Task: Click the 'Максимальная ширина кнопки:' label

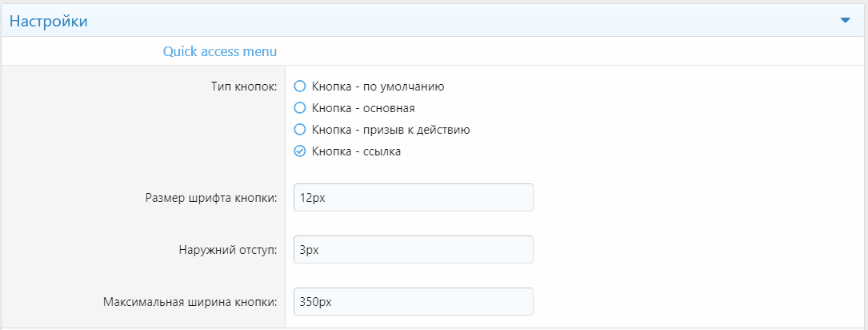Action: pyautogui.click(x=190, y=302)
